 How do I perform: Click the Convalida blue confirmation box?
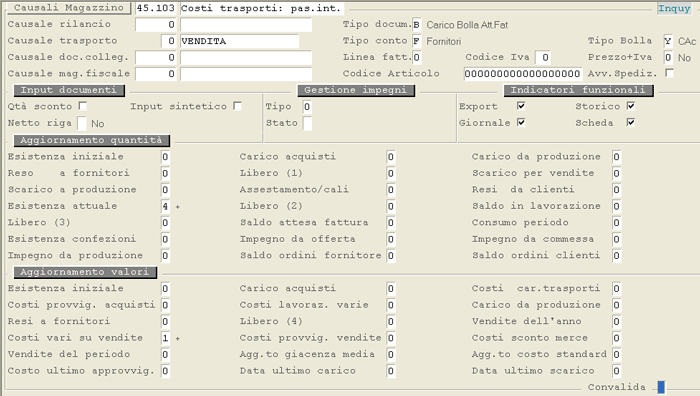[x=661, y=387]
